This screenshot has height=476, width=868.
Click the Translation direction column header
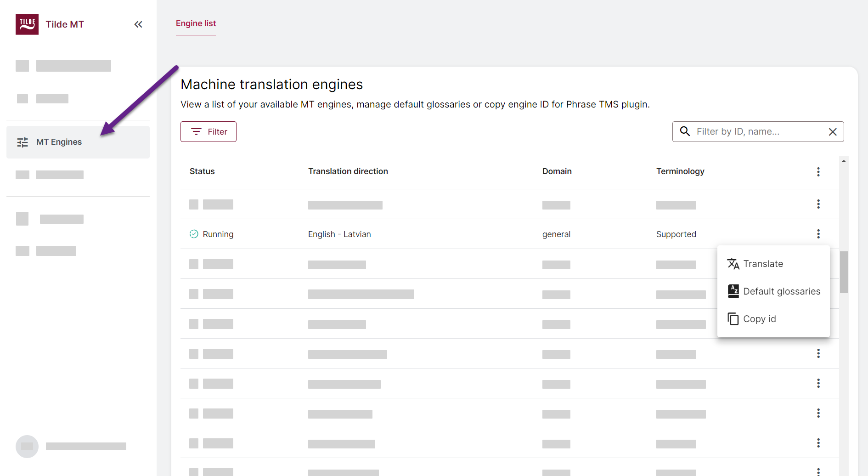pos(348,171)
